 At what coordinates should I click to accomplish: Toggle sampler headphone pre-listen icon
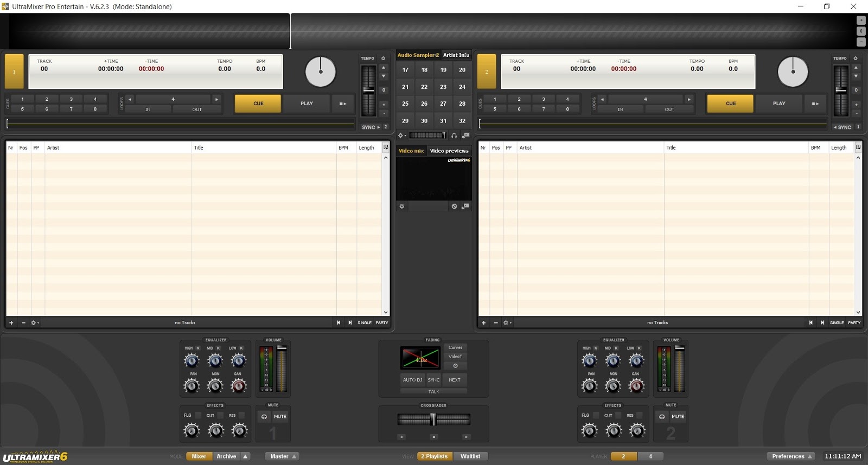454,135
